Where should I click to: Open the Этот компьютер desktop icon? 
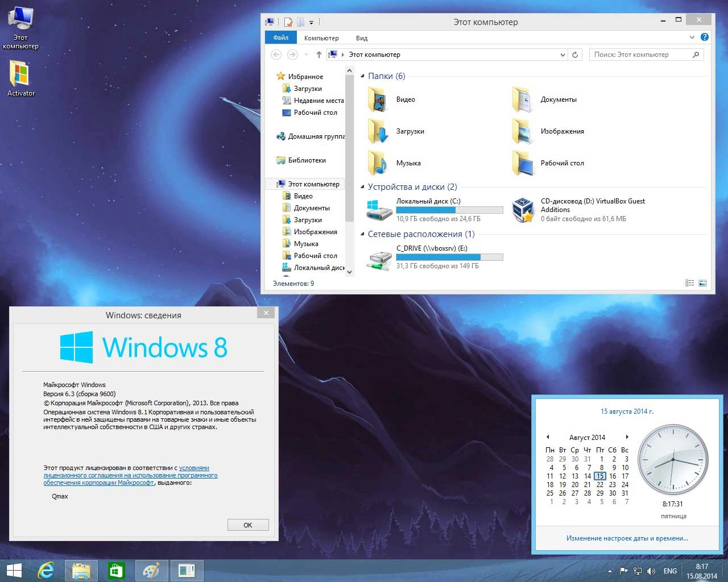20,28
